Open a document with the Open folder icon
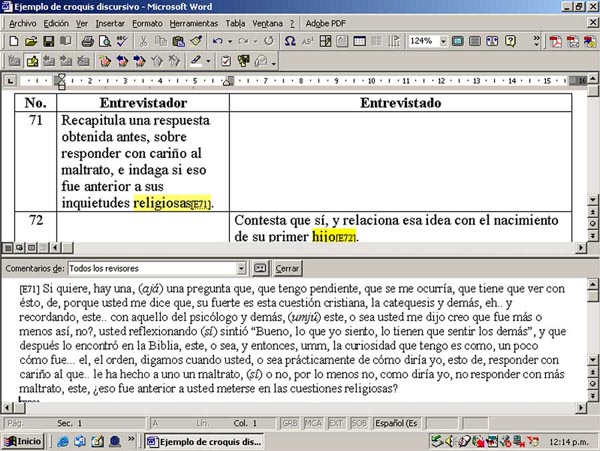Image resolution: width=600 pixels, height=451 pixels. pos(31,42)
